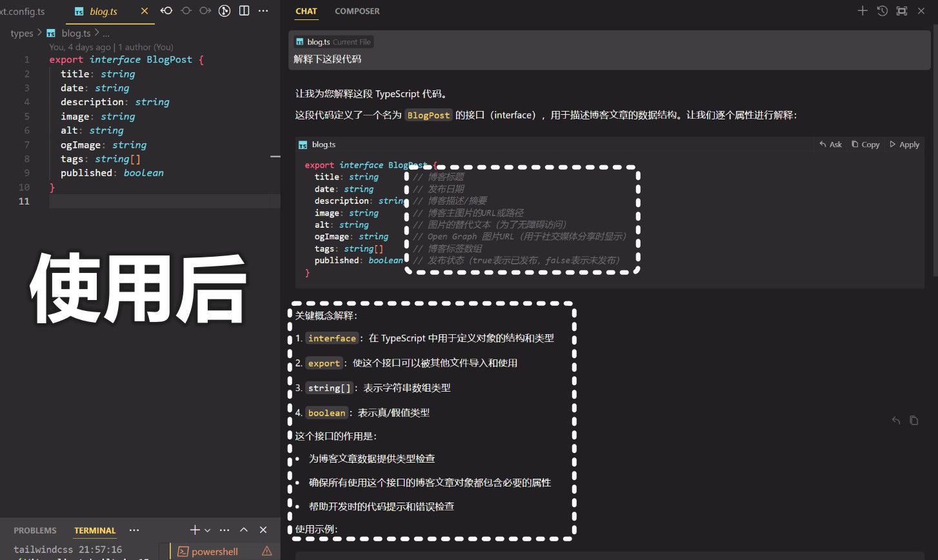The height and width of the screenshot is (560, 938).
Task: Split the editor right
Action: [244, 11]
